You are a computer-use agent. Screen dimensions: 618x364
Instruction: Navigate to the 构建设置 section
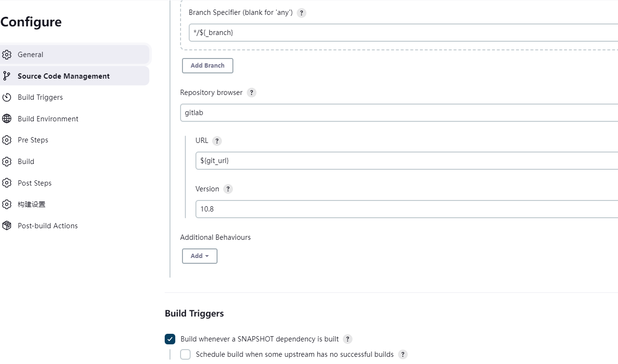pos(32,204)
